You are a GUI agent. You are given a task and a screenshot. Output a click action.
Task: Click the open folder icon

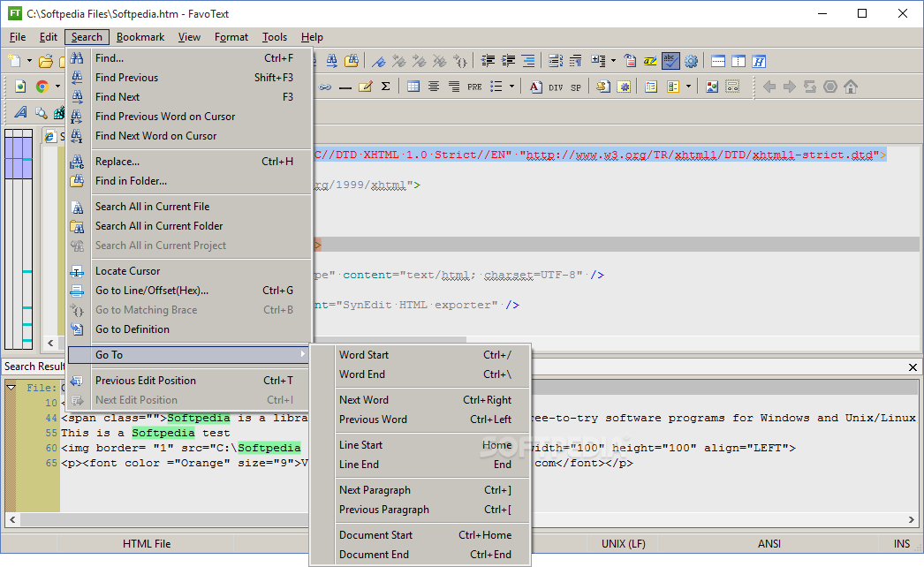[45, 61]
